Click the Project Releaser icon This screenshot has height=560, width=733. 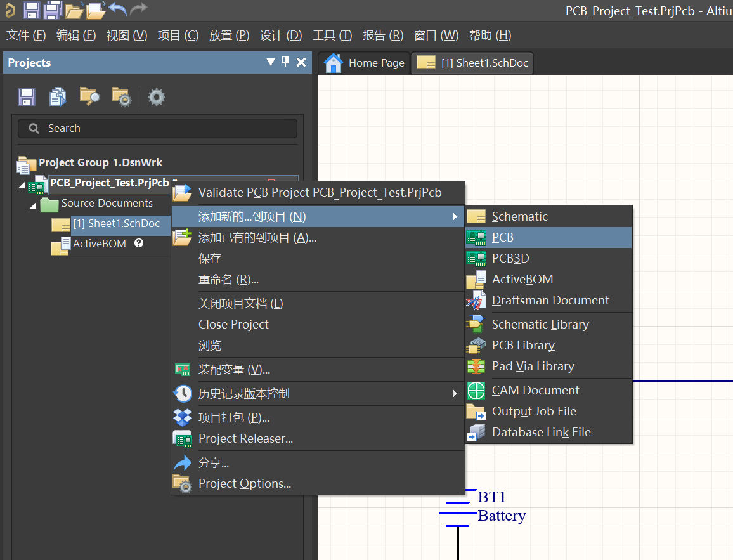tap(183, 438)
